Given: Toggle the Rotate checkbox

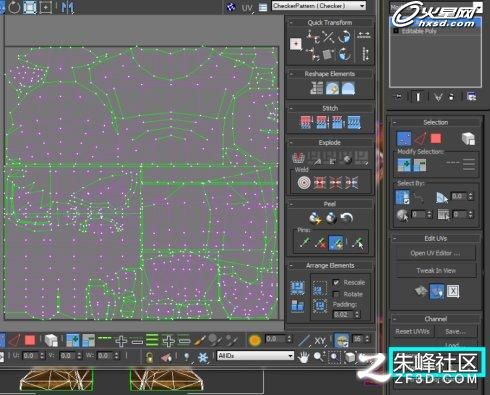Looking at the screenshot, I should coord(336,294).
